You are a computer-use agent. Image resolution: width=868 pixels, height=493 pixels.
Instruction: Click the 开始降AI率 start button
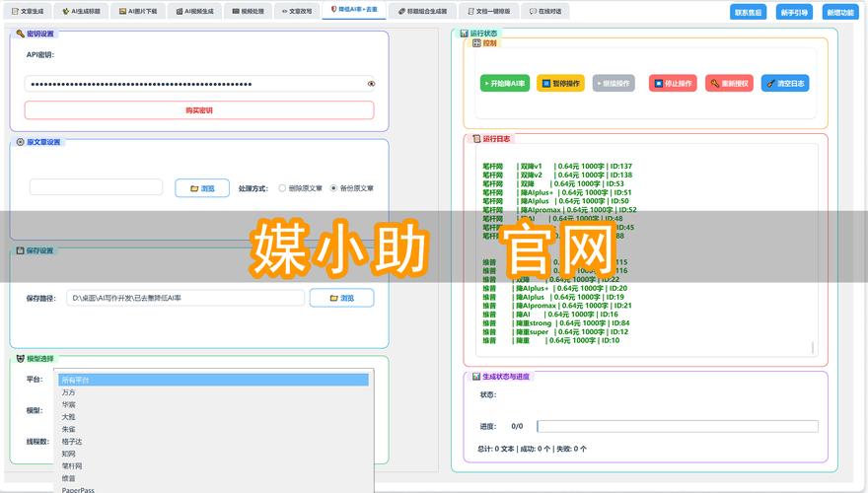coord(506,84)
